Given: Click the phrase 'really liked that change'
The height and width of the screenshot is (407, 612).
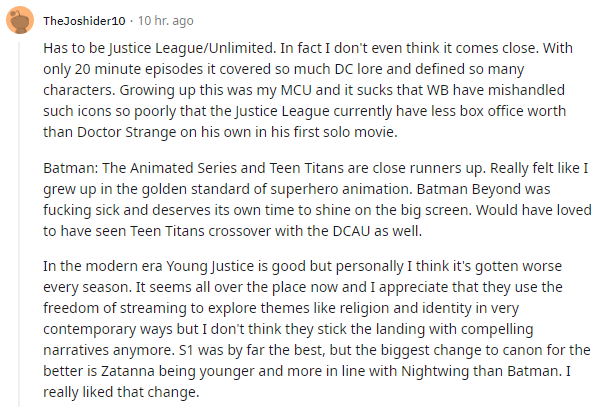Looking at the screenshot, I should click(121, 392).
